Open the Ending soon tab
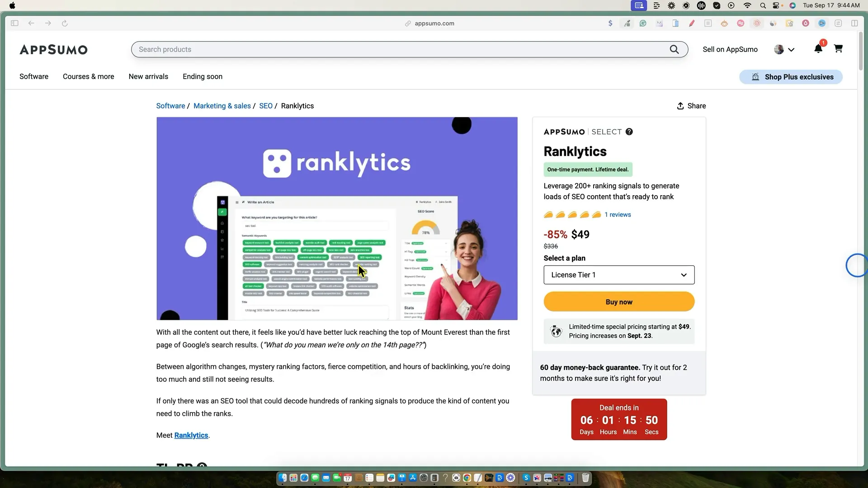The image size is (868, 488). coord(203,76)
